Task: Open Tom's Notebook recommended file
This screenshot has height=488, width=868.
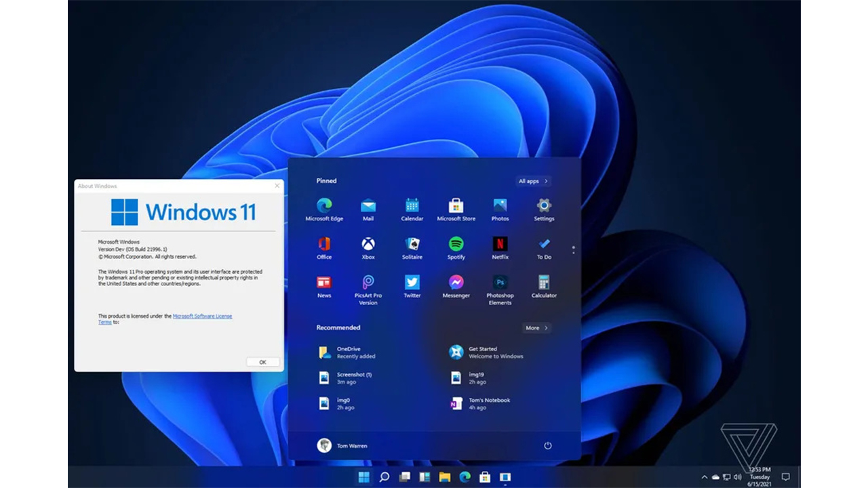Action: [488, 403]
